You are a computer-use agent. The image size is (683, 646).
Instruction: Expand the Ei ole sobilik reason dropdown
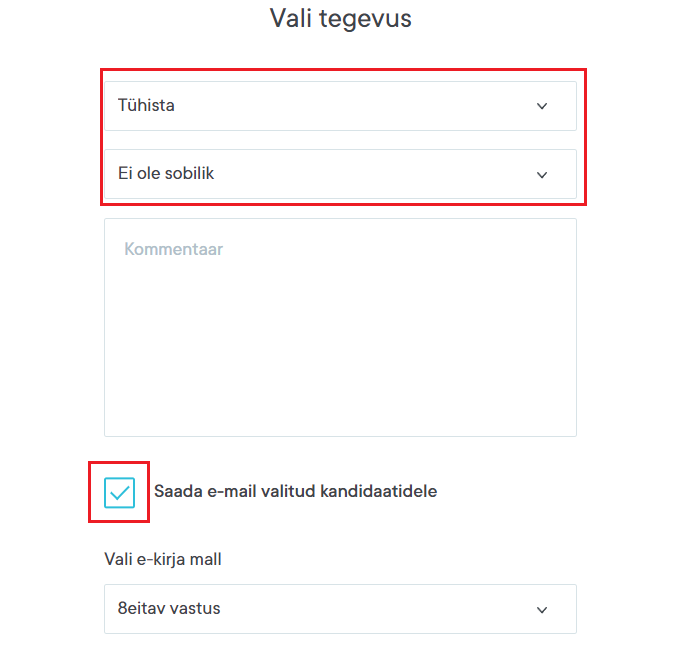click(340, 175)
